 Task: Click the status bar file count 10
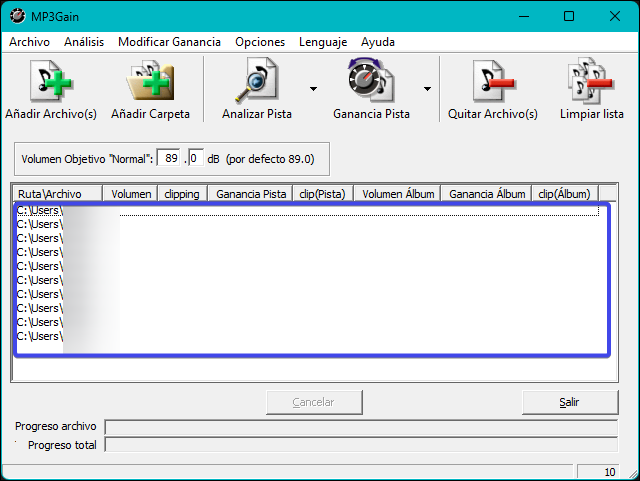pos(598,472)
